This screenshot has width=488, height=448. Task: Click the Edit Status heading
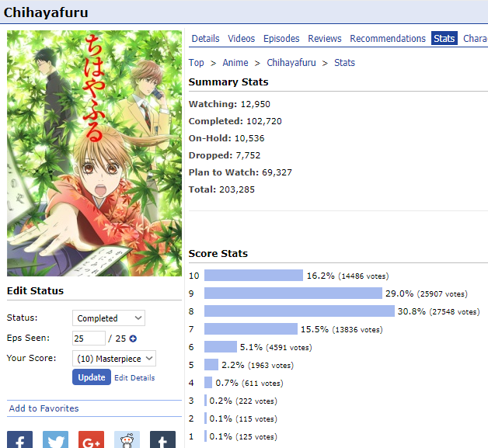(x=35, y=291)
